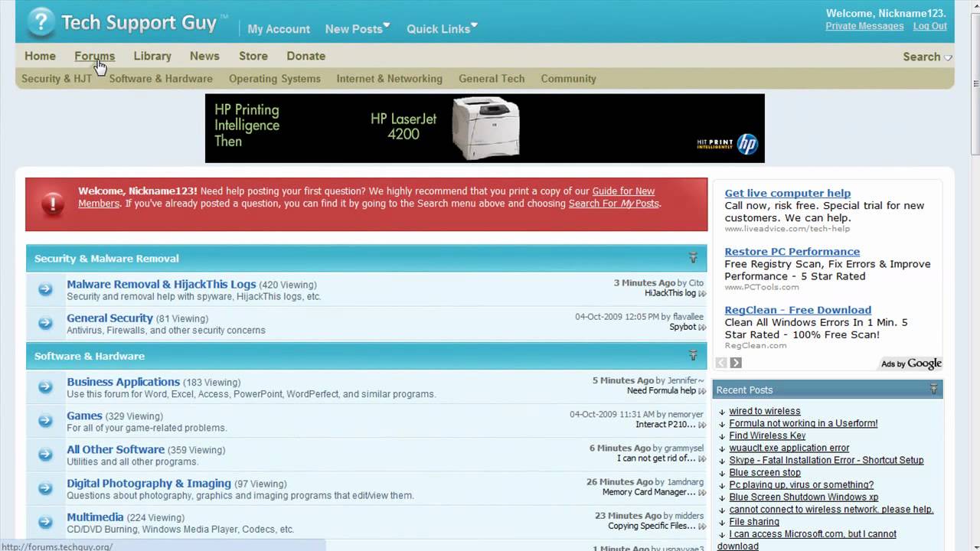
Task: Go to last post icon beside Copying Specific Files
Action: pos(702,527)
